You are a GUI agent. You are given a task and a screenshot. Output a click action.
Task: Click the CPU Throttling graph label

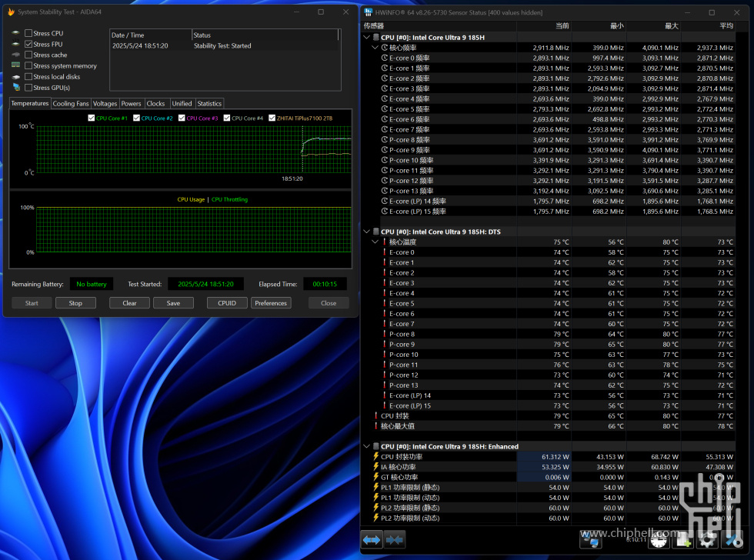(x=229, y=199)
